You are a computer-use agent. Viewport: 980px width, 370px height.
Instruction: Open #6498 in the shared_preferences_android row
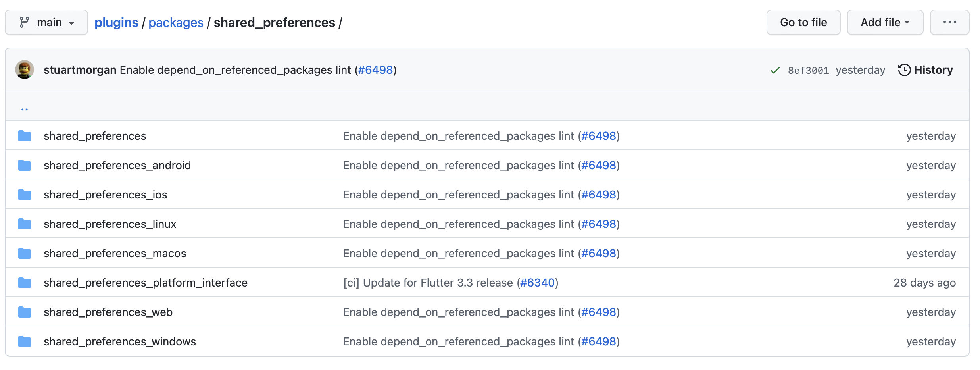tap(598, 165)
